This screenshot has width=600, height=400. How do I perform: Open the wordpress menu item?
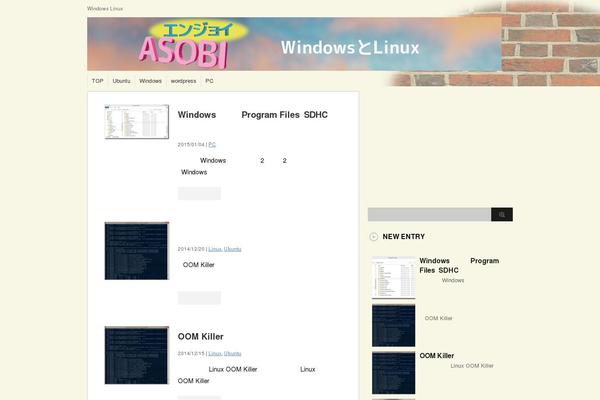183,81
